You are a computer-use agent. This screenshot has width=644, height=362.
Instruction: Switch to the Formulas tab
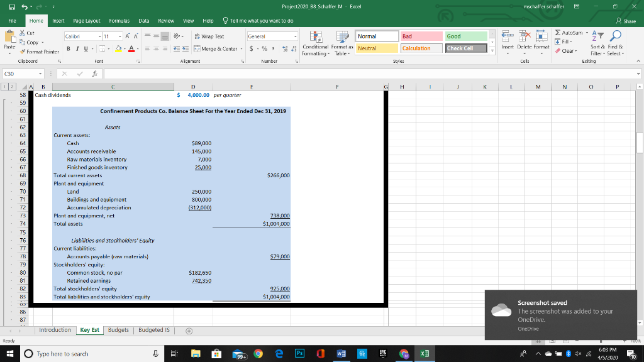coord(119,21)
